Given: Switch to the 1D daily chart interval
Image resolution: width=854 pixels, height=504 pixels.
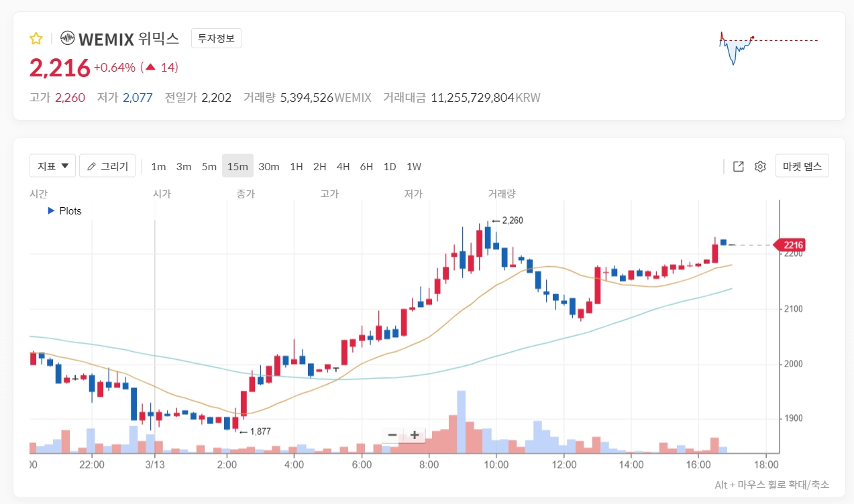Looking at the screenshot, I should pos(390,166).
